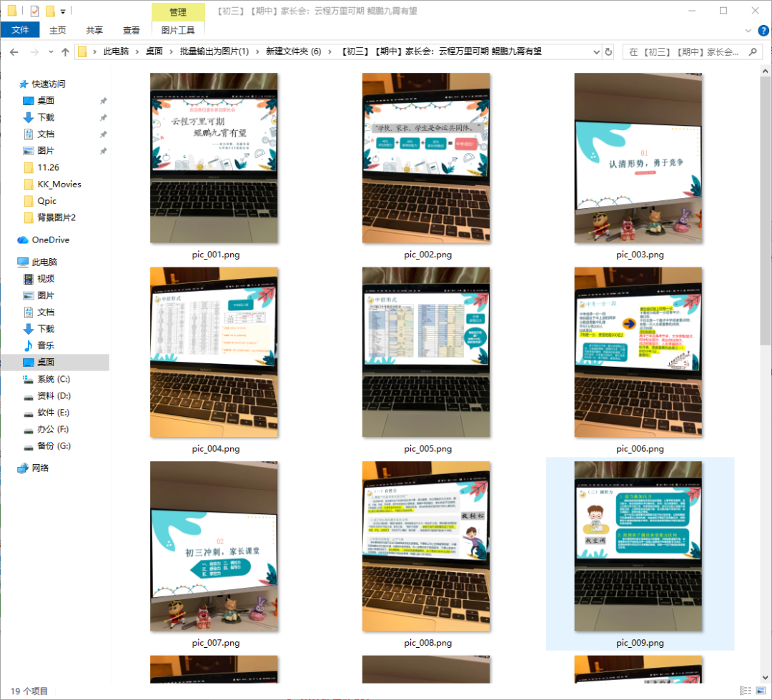Click the Back navigation arrow
This screenshot has height=700, width=772.
point(14,52)
